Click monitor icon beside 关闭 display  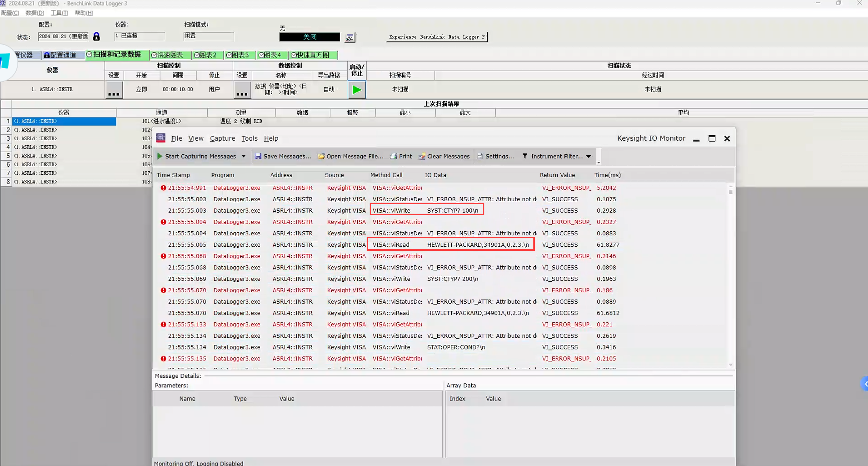(350, 38)
